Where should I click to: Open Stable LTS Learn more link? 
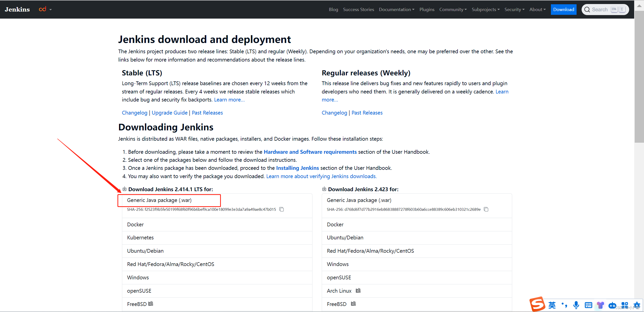[229, 100]
